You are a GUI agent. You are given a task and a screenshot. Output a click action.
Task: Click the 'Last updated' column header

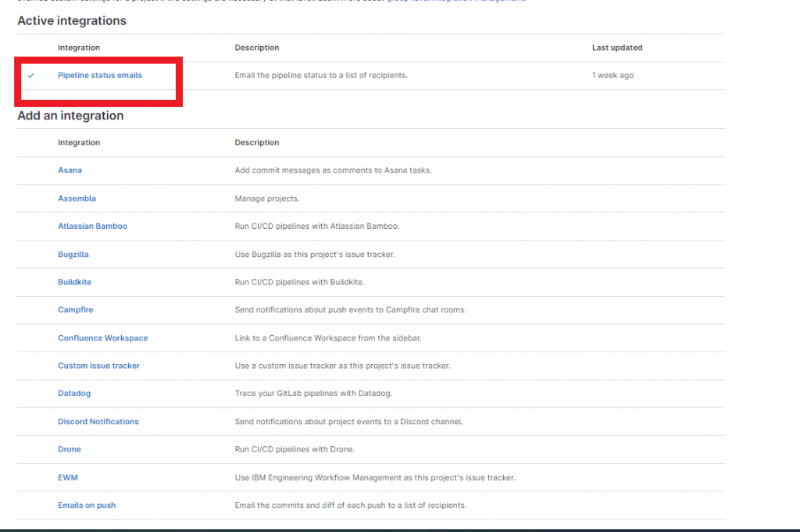pyautogui.click(x=617, y=48)
